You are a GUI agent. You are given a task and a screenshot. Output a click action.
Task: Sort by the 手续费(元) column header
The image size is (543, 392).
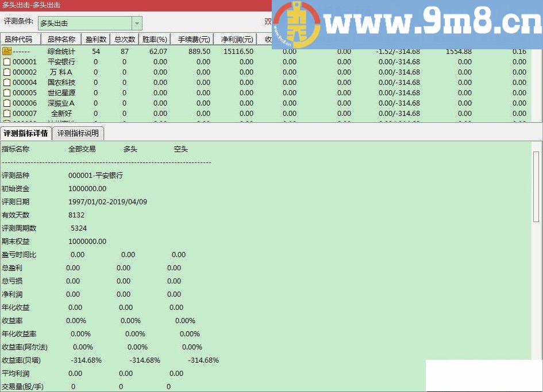(192, 39)
